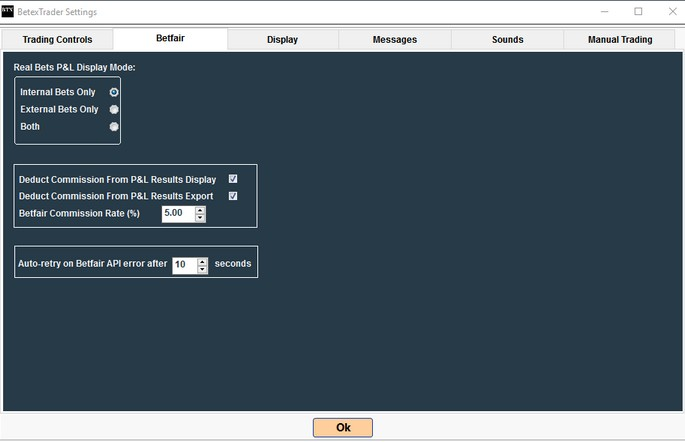
Task: Click the auto-retry seconds input field
Action: (x=184, y=265)
